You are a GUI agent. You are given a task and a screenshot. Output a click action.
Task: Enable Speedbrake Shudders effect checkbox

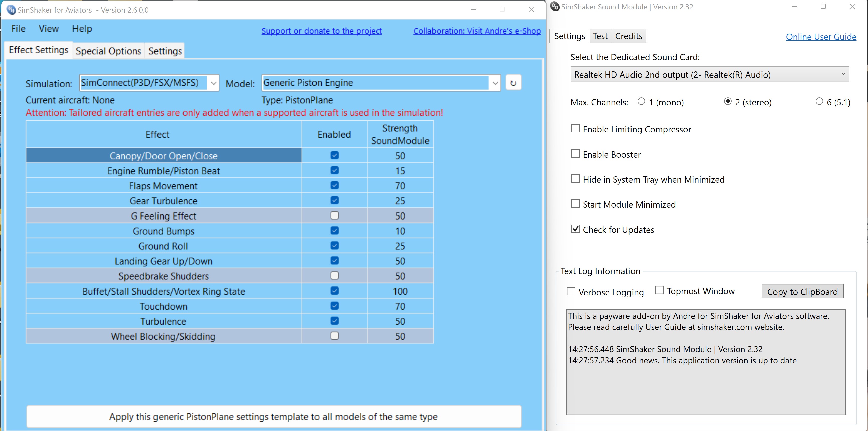point(334,276)
